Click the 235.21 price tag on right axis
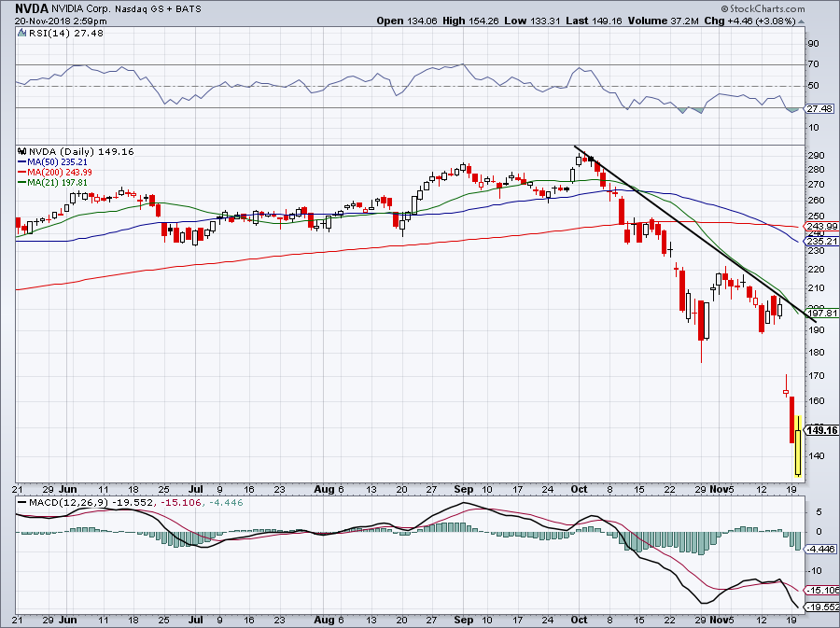This screenshot has width=840, height=628. tap(822, 241)
